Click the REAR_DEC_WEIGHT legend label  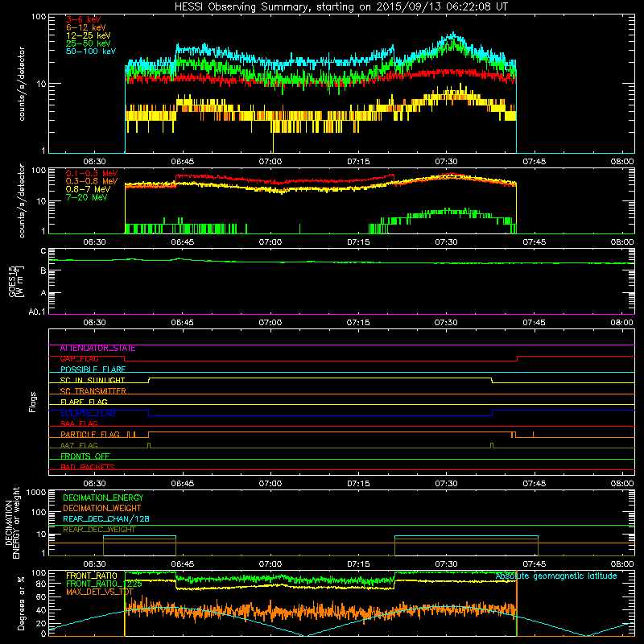(x=99, y=530)
